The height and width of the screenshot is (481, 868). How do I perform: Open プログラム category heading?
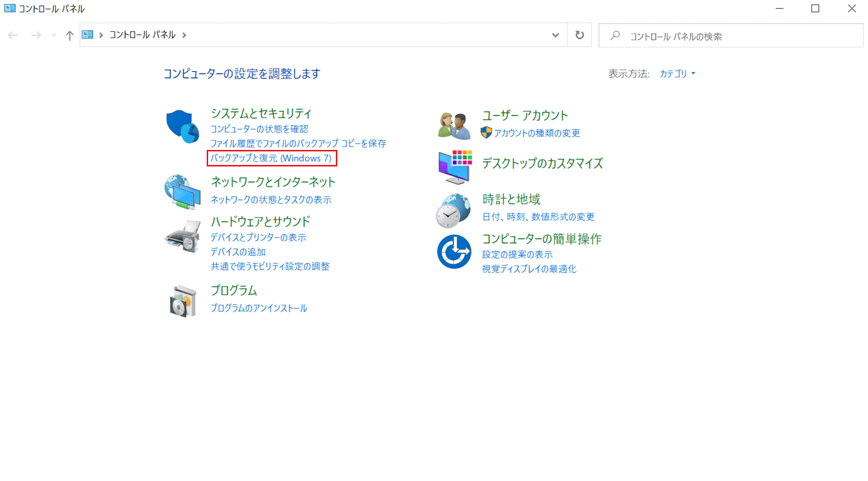(x=234, y=290)
